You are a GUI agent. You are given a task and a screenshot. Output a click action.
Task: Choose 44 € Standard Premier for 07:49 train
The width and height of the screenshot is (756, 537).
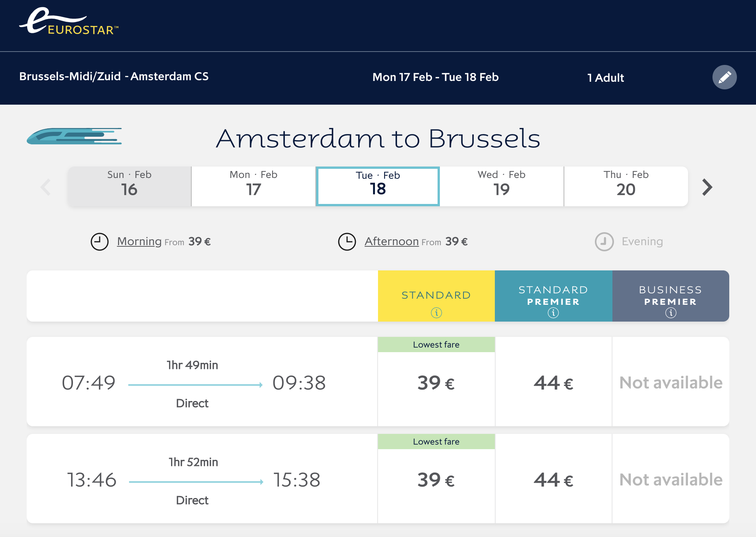553,383
